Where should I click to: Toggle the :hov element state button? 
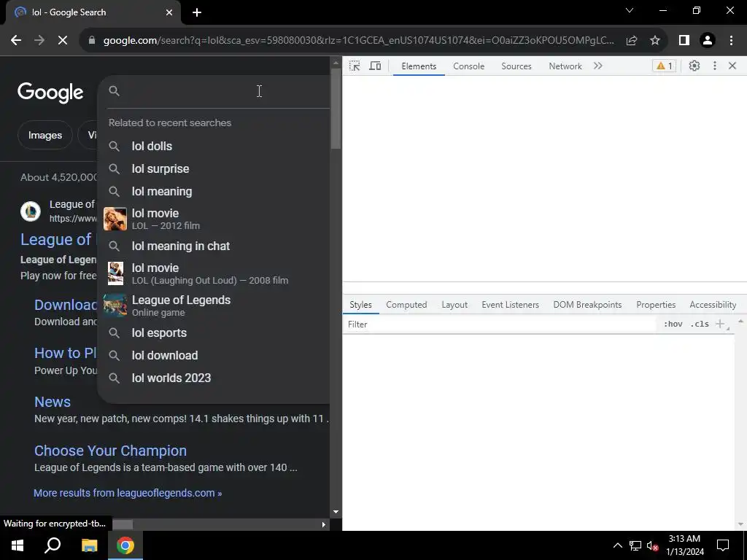(x=673, y=324)
